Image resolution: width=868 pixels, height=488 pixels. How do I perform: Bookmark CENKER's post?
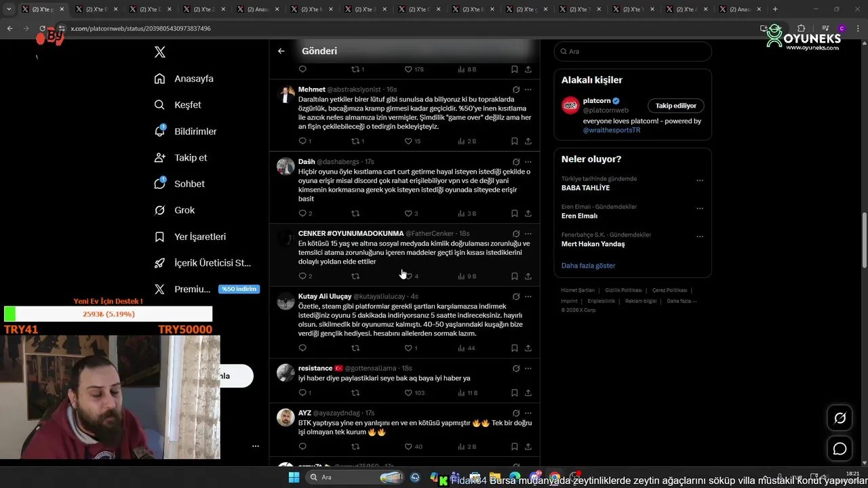[515, 276]
